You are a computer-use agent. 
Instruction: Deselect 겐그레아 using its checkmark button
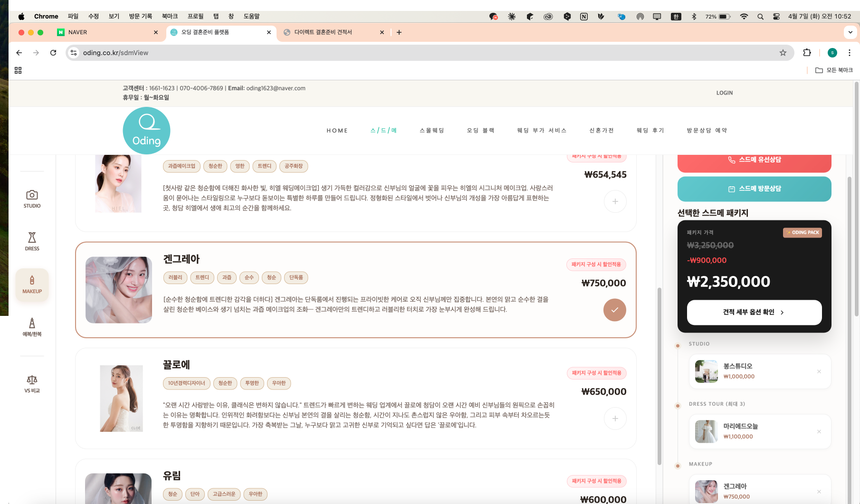click(x=614, y=310)
